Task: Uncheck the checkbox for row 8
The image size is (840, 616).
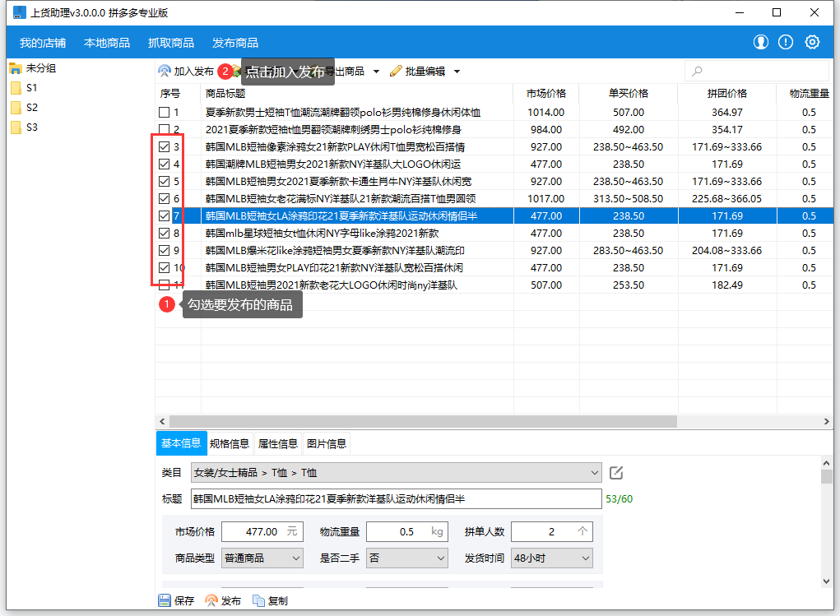Action: tap(165, 233)
